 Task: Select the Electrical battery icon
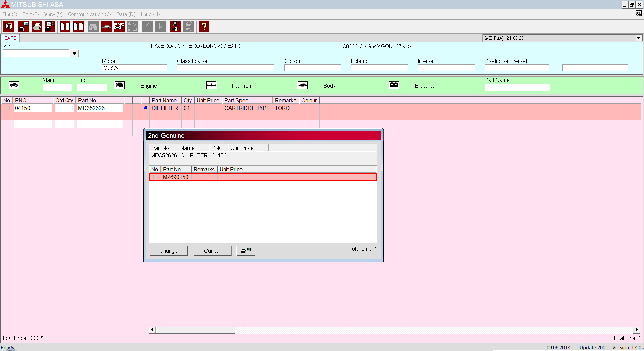[x=394, y=85]
